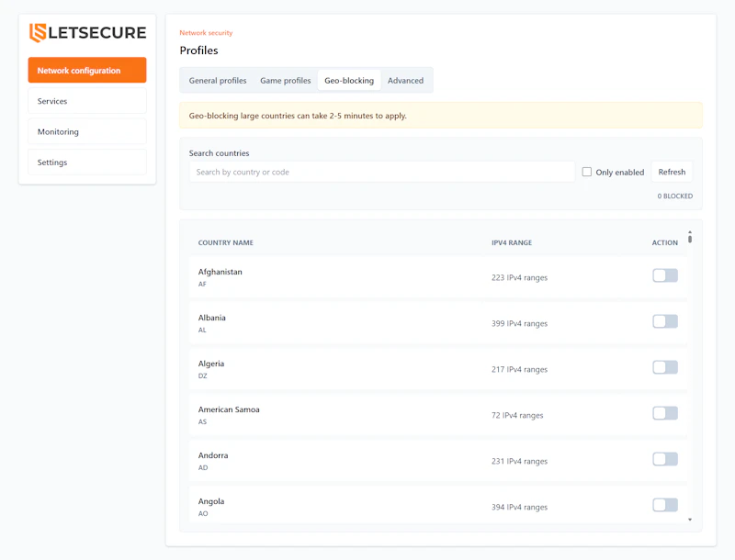Open Monitoring in sidebar

87,131
